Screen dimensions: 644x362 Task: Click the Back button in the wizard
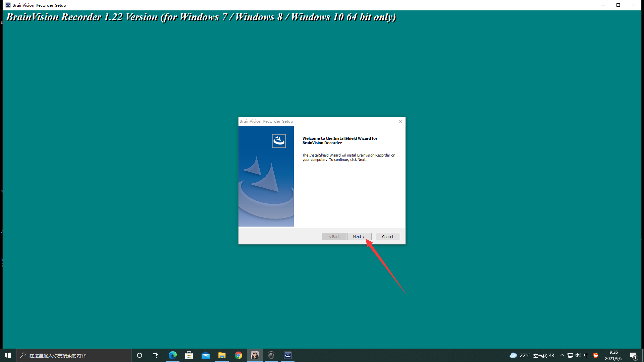pyautogui.click(x=334, y=236)
